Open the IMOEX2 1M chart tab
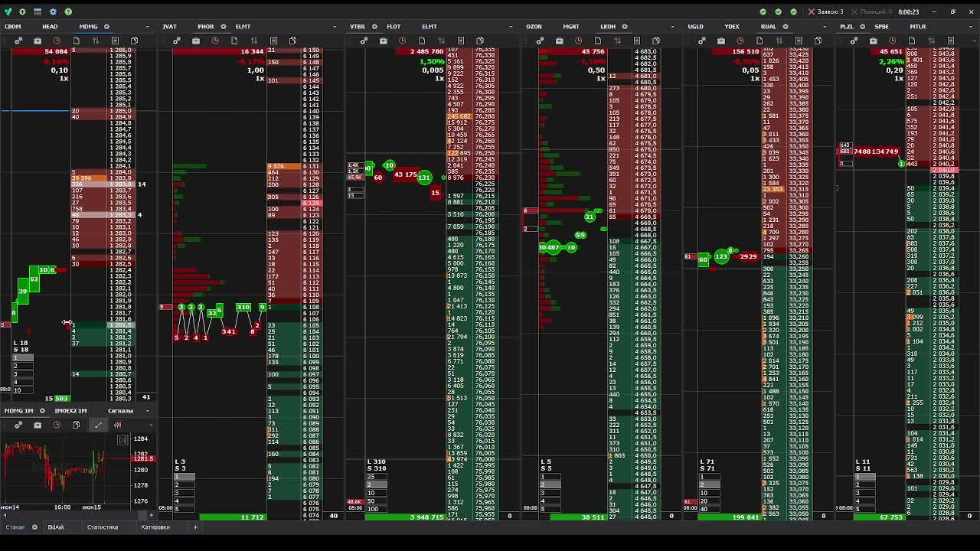 (x=70, y=411)
